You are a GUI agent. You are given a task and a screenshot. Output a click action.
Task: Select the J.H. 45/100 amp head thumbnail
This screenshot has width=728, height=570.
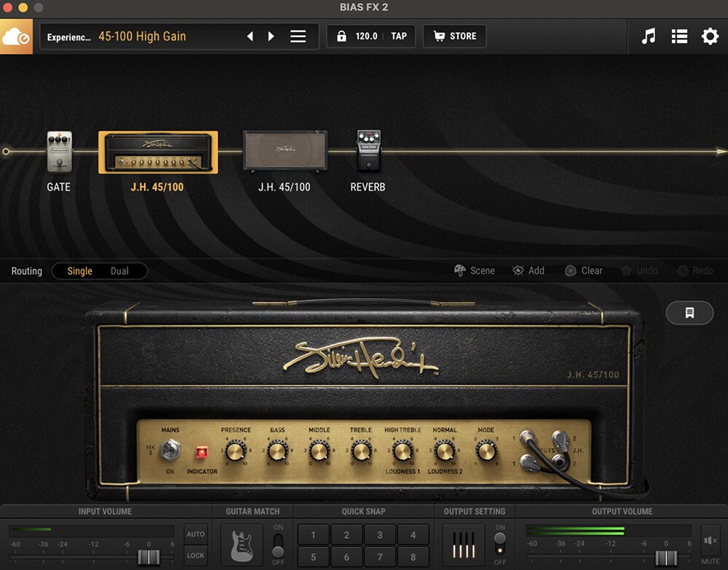(158, 152)
